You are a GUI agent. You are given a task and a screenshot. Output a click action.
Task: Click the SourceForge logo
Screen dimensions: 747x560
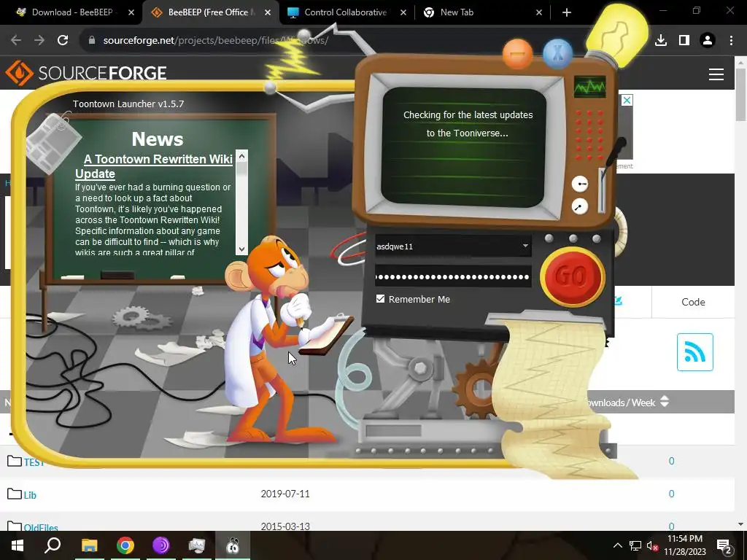pyautogui.click(x=86, y=73)
